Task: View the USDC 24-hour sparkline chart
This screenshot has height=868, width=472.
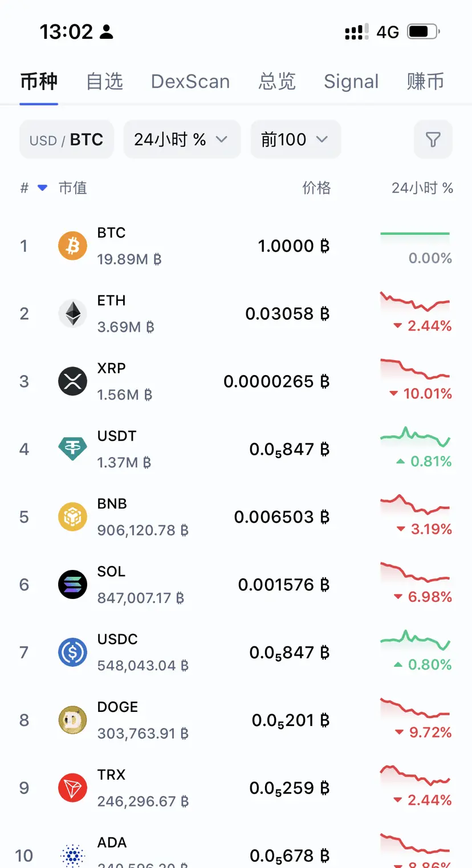Action: click(x=415, y=640)
